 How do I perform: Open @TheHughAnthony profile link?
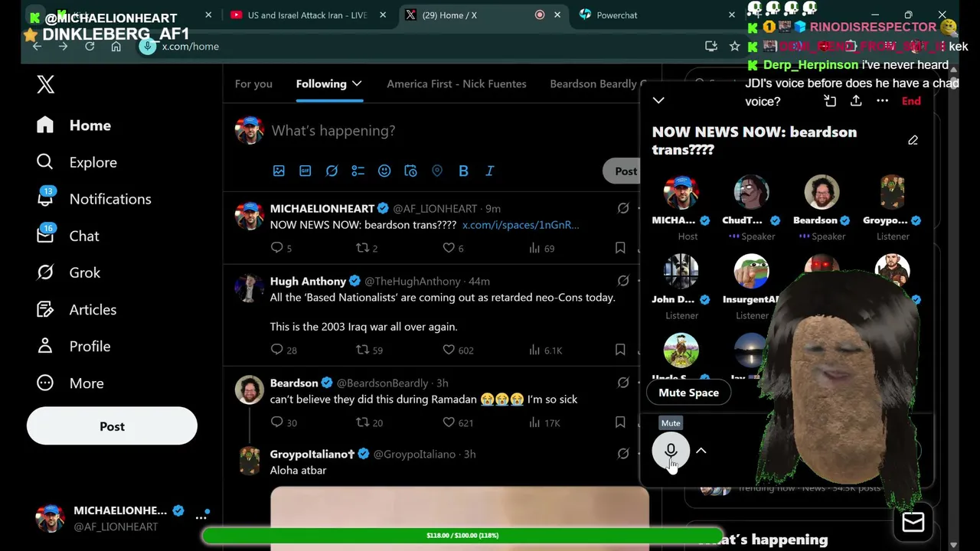(x=413, y=281)
